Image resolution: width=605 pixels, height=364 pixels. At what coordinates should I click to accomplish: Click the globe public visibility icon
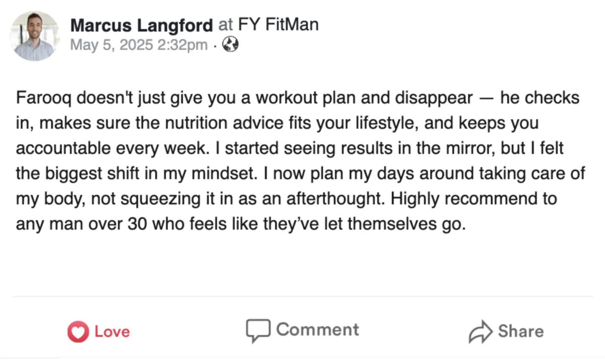pyautogui.click(x=230, y=45)
